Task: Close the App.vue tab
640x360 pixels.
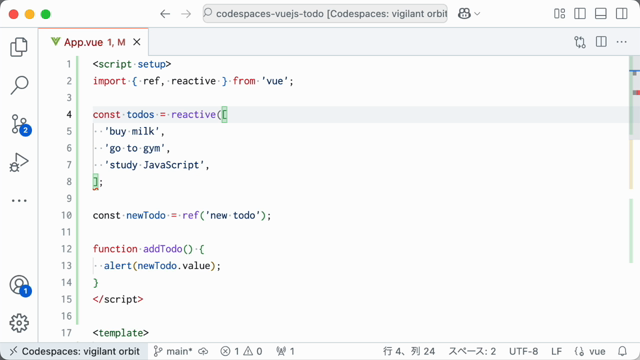Action: (x=137, y=42)
